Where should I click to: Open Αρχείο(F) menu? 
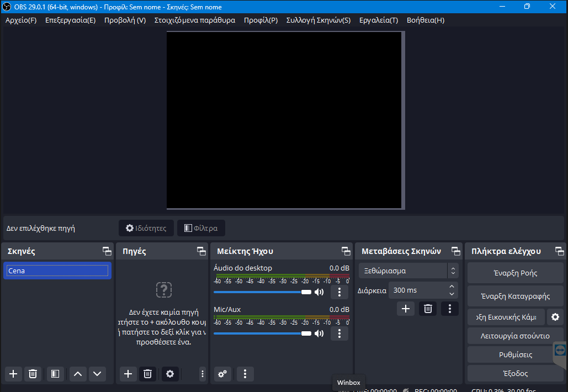[21, 20]
